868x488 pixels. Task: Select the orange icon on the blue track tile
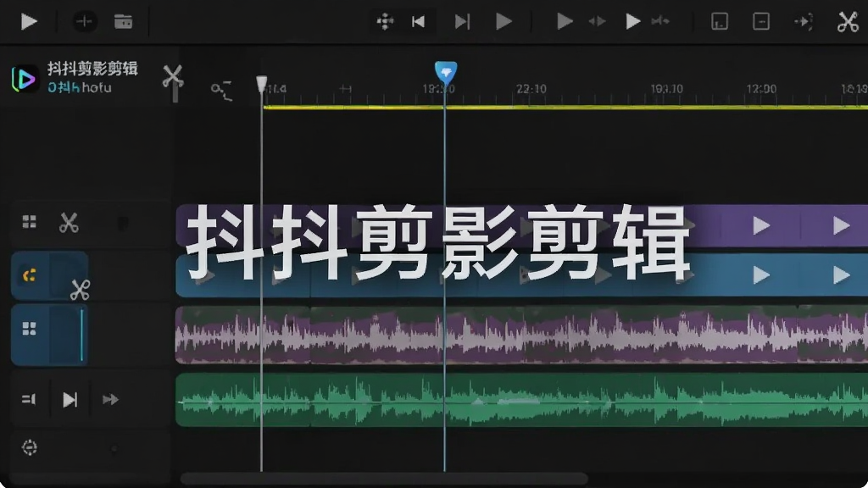click(30, 275)
